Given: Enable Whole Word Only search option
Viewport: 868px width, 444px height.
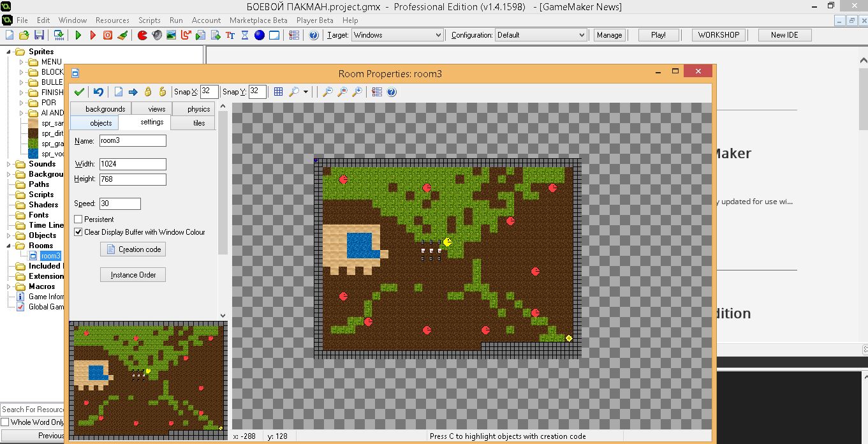Looking at the screenshot, I should click(x=5, y=422).
